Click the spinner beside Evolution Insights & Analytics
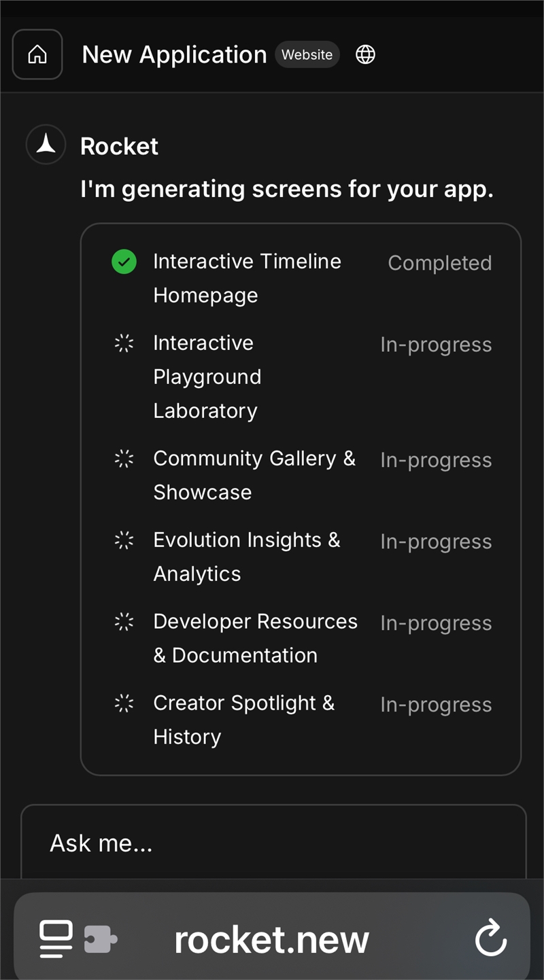 [x=124, y=540]
